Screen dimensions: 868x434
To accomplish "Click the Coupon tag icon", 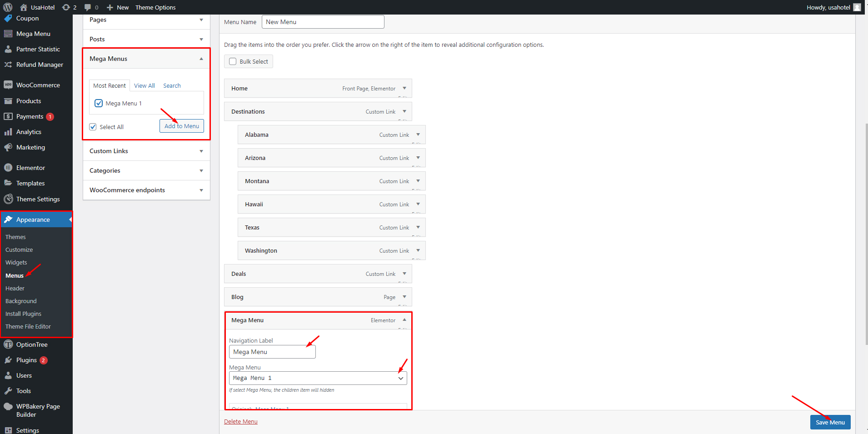I will [x=8, y=18].
